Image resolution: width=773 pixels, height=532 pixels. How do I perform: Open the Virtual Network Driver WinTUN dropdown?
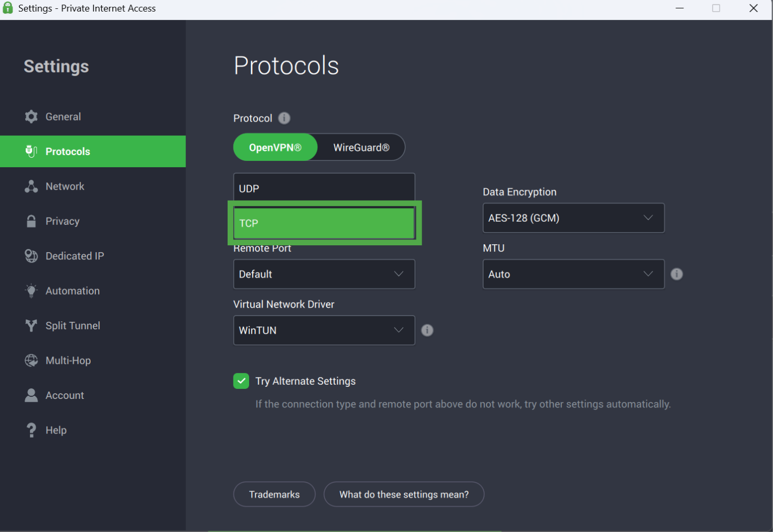[324, 330]
